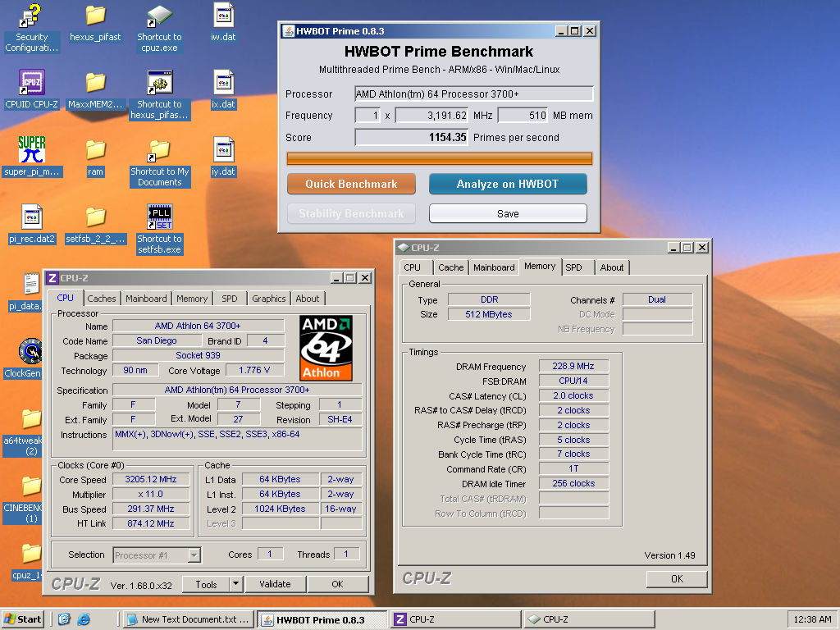
Task: Click Validate button in CPU-Z
Action: pyautogui.click(x=276, y=584)
